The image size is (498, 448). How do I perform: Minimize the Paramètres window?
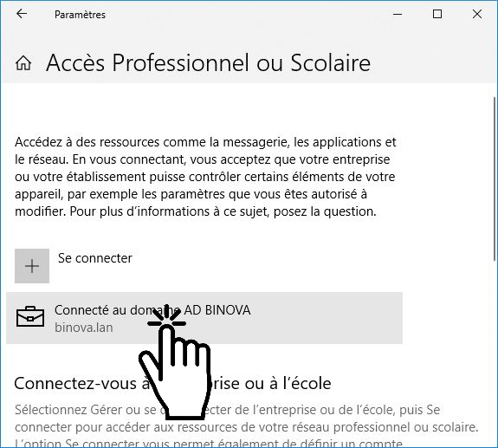[398, 14]
